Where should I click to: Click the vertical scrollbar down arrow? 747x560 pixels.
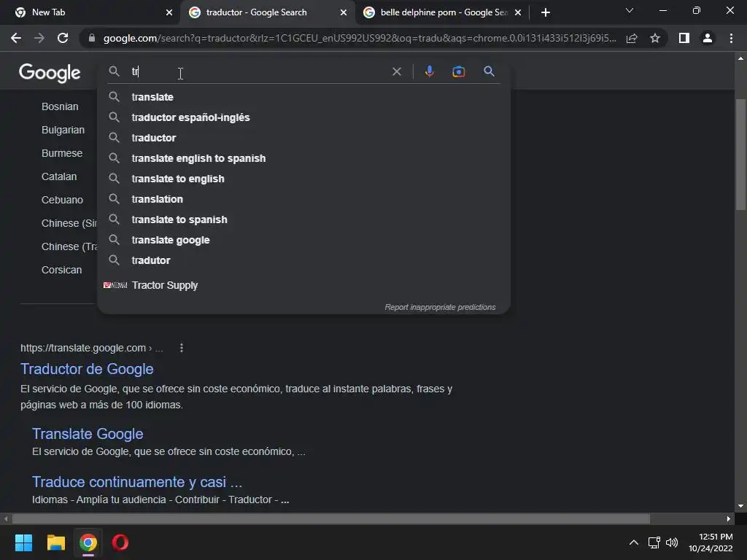(x=740, y=506)
